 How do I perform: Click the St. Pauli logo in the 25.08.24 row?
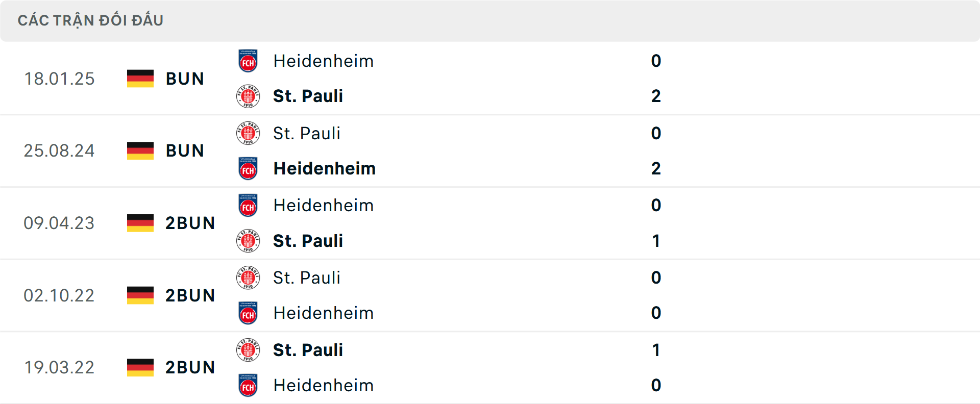(x=248, y=133)
